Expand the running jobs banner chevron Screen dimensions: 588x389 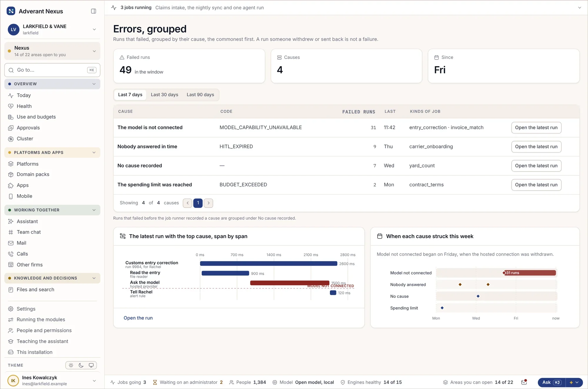[x=579, y=8]
